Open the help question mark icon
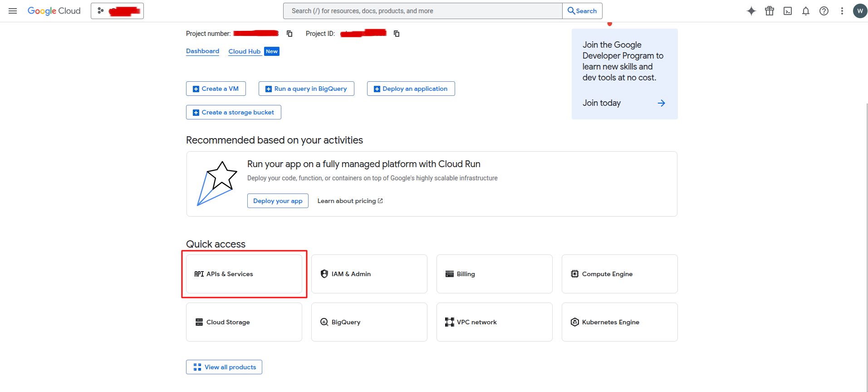868x392 pixels. pos(824,11)
